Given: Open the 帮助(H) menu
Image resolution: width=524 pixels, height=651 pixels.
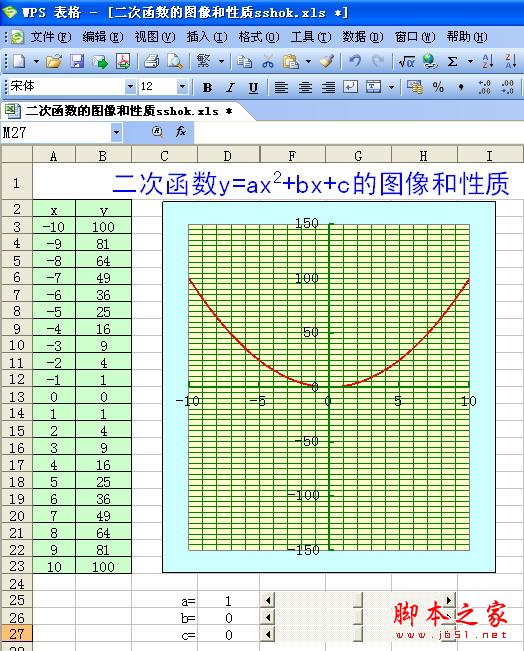Looking at the screenshot, I should click(467, 37).
